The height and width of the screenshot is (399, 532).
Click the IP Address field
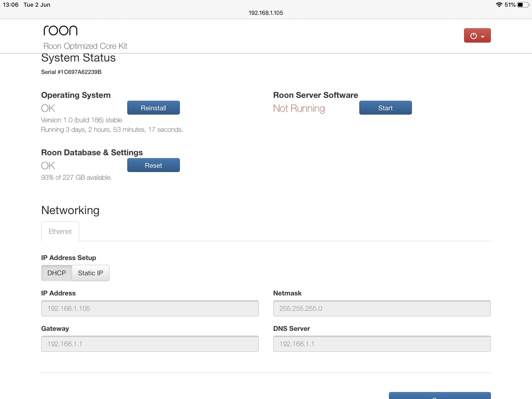pos(150,308)
